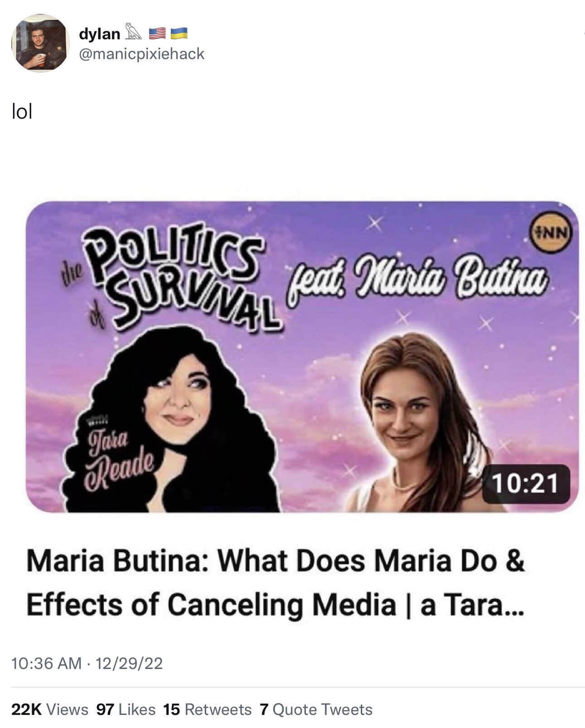This screenshot has width=585, height=728.
Task: Click the owl emoji beside dylan's name
Action: coord(133,33)
